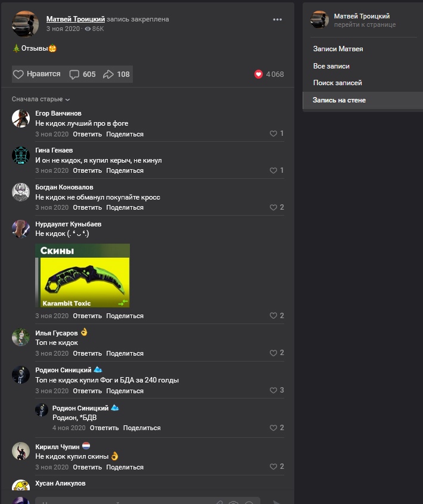
Task: Click the share arrow icon showing 108
Action: 108,74
